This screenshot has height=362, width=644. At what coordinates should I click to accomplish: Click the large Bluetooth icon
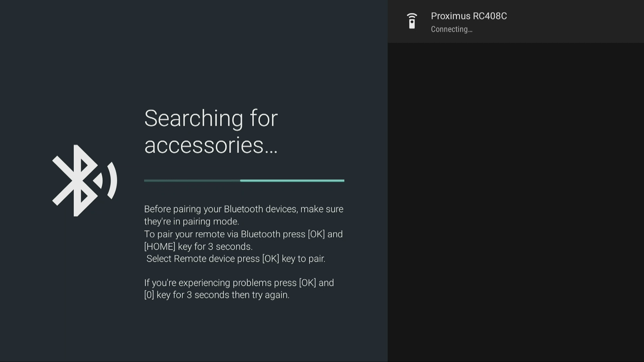(85, 180)
